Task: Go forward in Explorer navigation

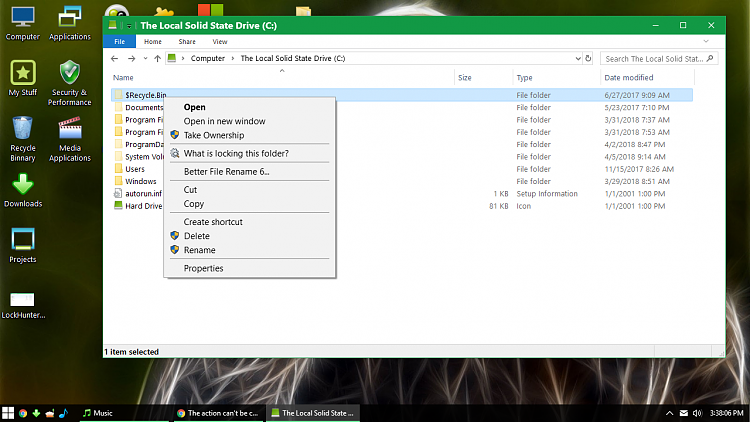Action: [132, 58]
